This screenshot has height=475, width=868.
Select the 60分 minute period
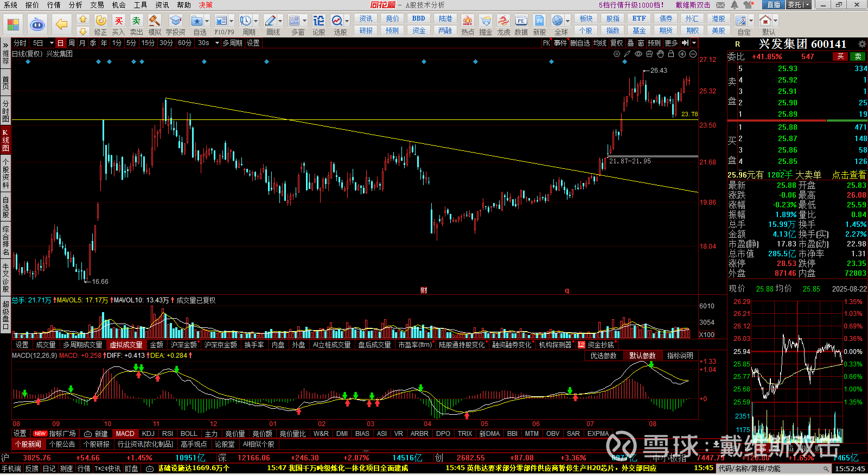(184, 43)
